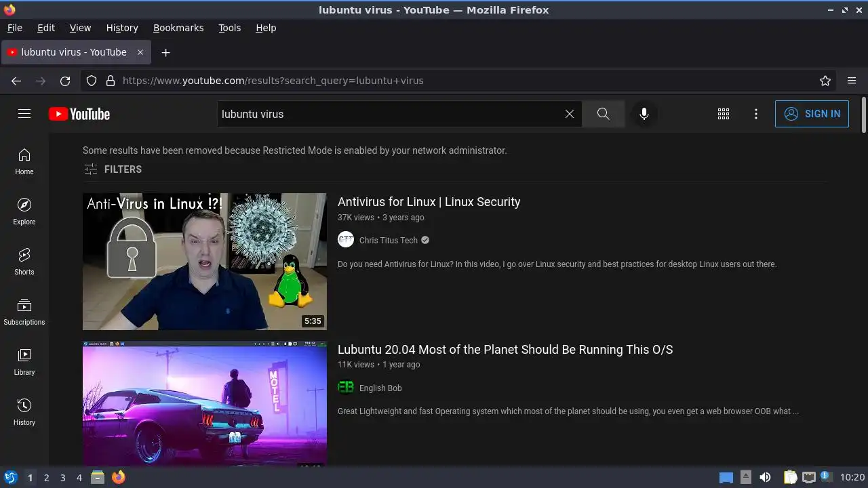This screenshot has height=488, width=868.
Task: Open the History menu
Action: point(122,28)
